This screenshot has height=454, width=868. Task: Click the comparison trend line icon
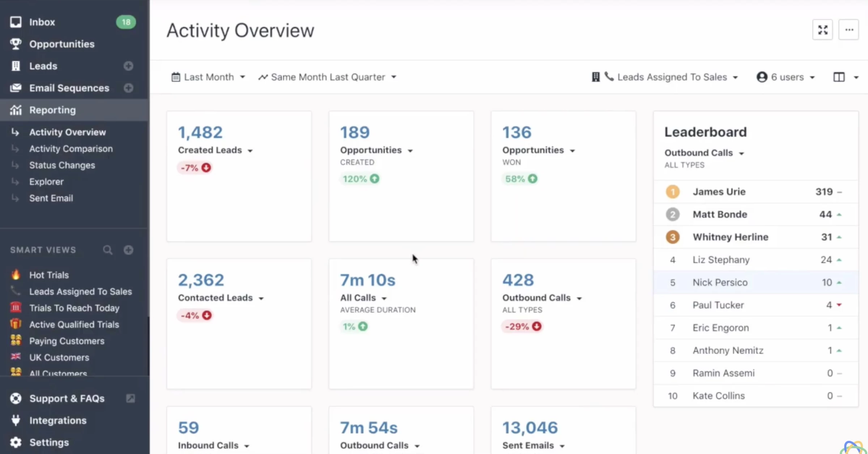tap(263, 77)
